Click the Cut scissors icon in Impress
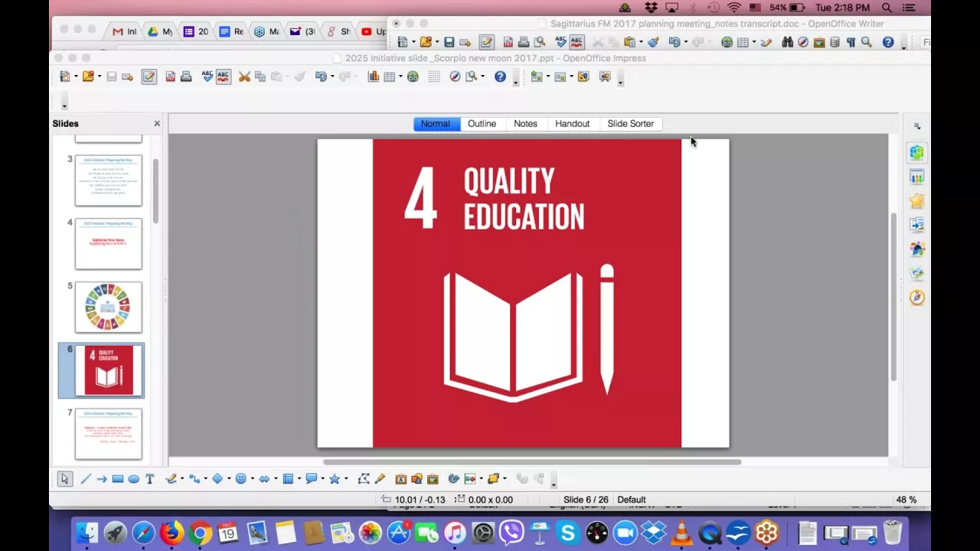Screen dimensions: 980x551 [244, 77]
